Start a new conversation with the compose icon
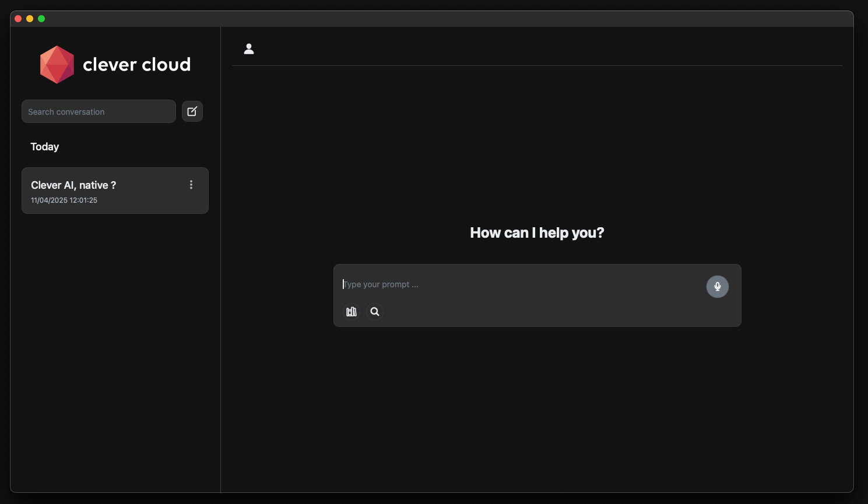The image size is (868, 504). 192,111
